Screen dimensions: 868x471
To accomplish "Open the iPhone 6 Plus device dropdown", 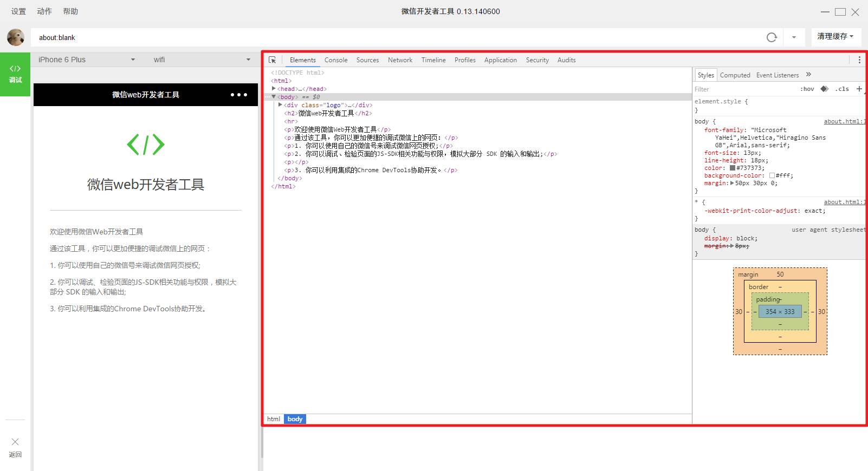I will click(87, 60).
